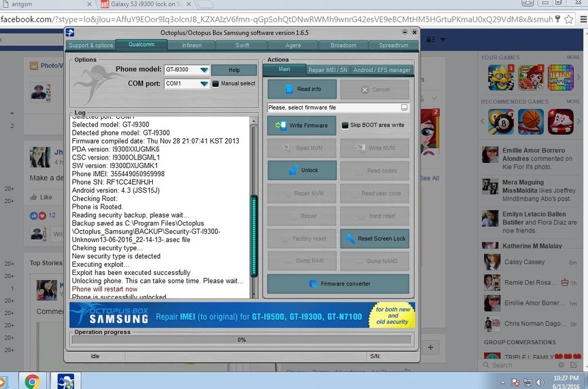
Task: Enable the Manual select checkbox
Action: (x=216, y=84)
